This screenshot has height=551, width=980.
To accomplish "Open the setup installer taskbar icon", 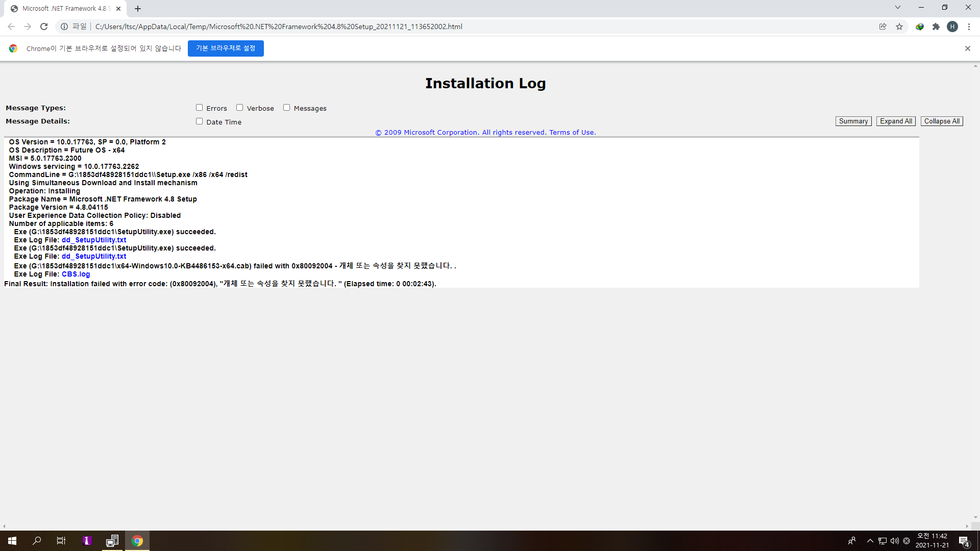I will point(112,541).
